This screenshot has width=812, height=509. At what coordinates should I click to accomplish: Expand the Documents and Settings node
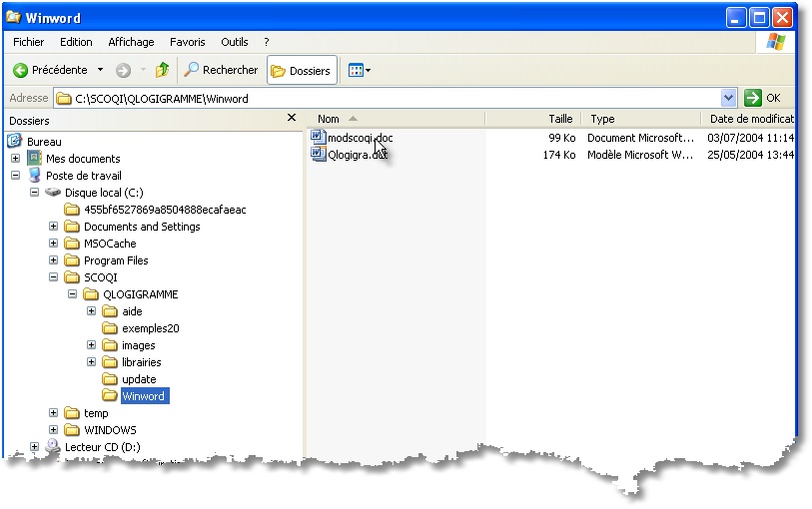[x=53, y=226]
